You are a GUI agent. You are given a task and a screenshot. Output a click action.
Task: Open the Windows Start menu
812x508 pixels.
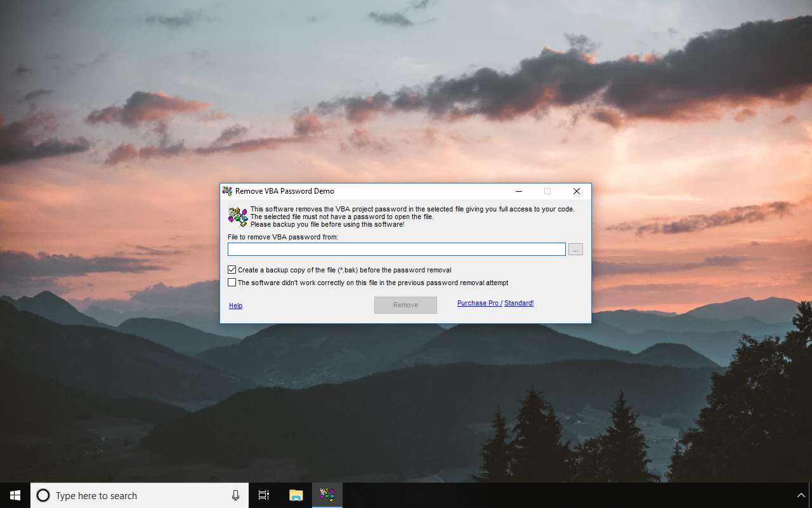click(15, 495)
